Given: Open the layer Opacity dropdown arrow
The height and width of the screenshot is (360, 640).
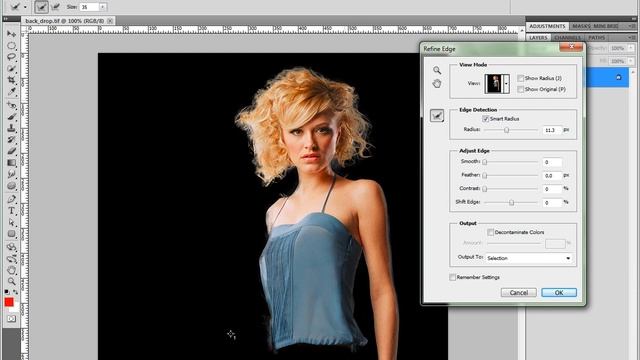Looking at the screenshot, I should (x=631, y=48).
